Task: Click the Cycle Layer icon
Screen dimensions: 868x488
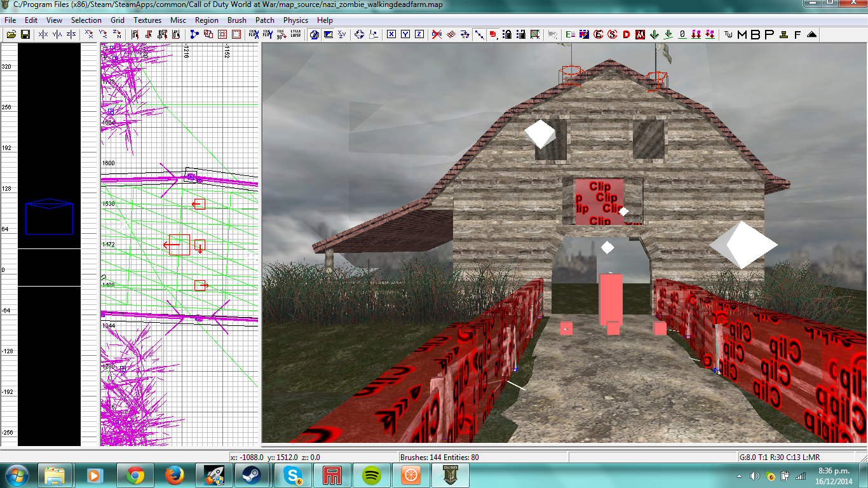Action: 295,34
